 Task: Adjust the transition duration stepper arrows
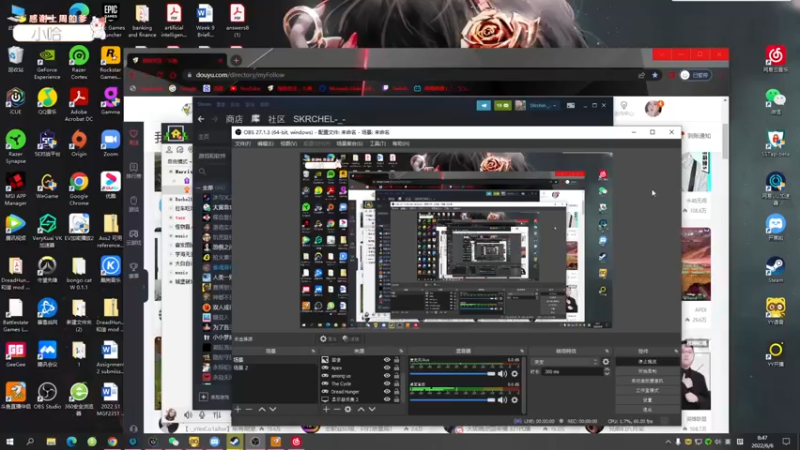607,372
